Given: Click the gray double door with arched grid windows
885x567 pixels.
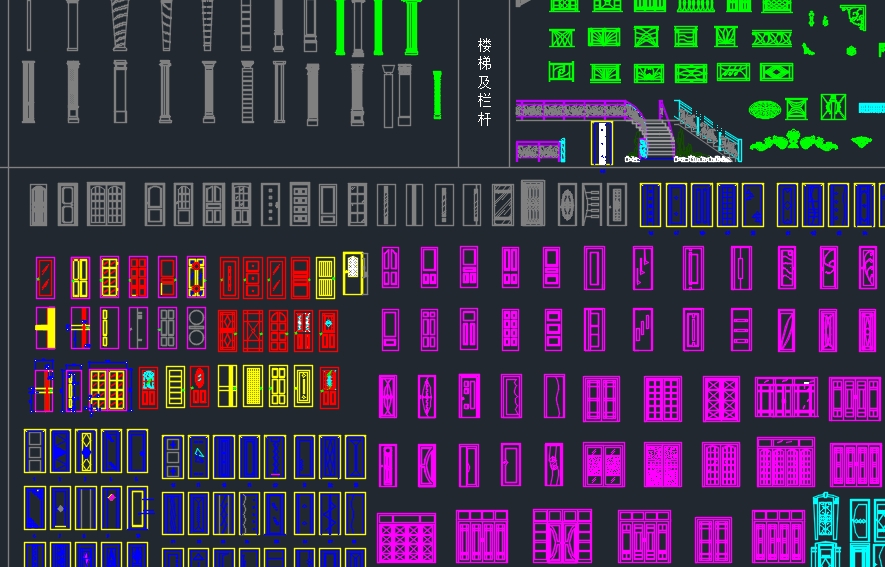Looking at the screenshot, I should pos(106,204).
